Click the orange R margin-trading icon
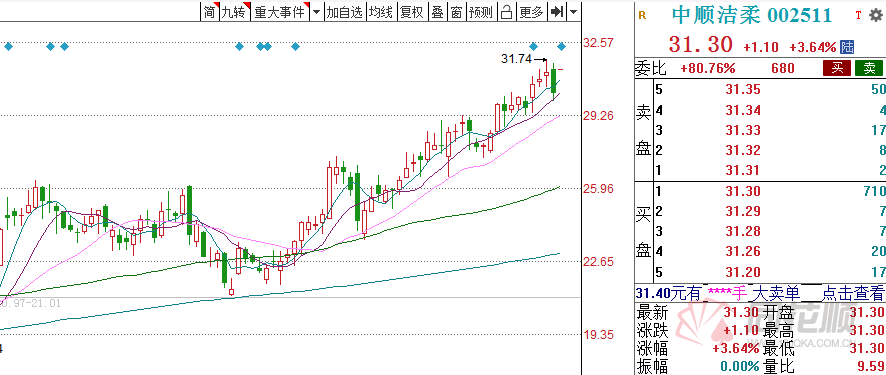This screenshot has width=886, height=375. point(641,15)
